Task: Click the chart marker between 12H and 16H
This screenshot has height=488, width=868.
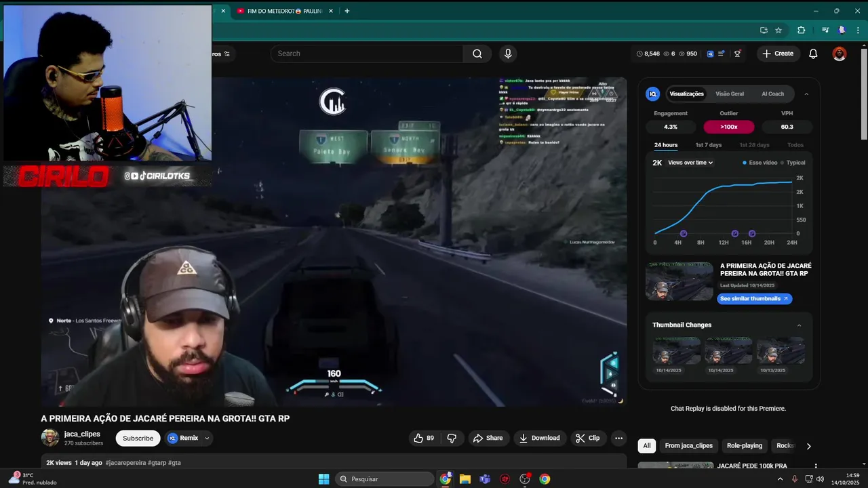Action: coord(735,234)
